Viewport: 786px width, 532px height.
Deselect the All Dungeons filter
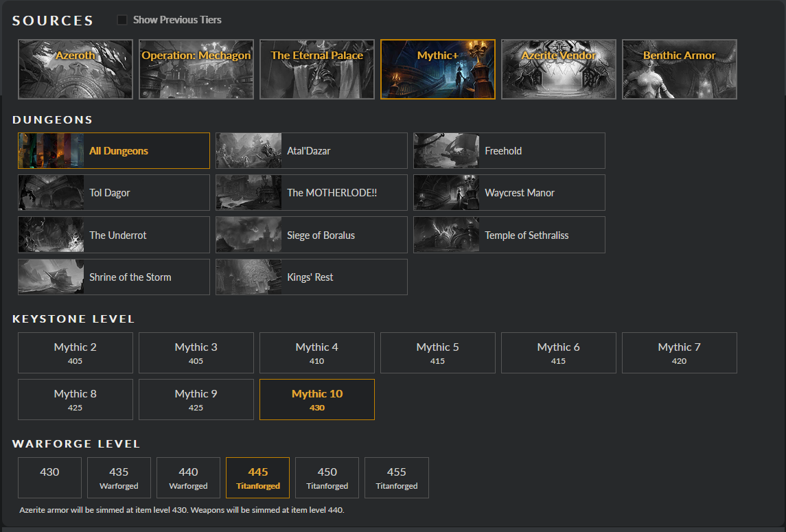click(x=113, y=150)
